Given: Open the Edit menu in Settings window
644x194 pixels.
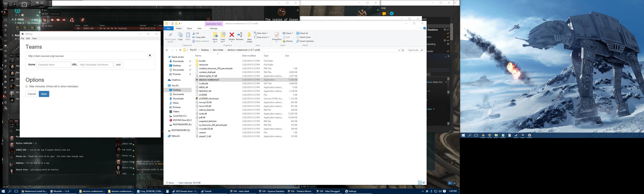Looking at the screenshot, I should 28,38.
